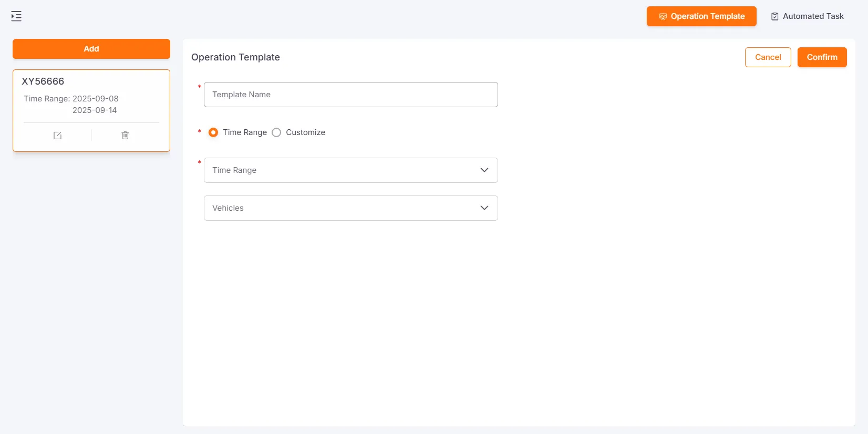The width and height of the screenshot is (868, 434).
Task: Select the Customize radio button
Action: point(276,132)
